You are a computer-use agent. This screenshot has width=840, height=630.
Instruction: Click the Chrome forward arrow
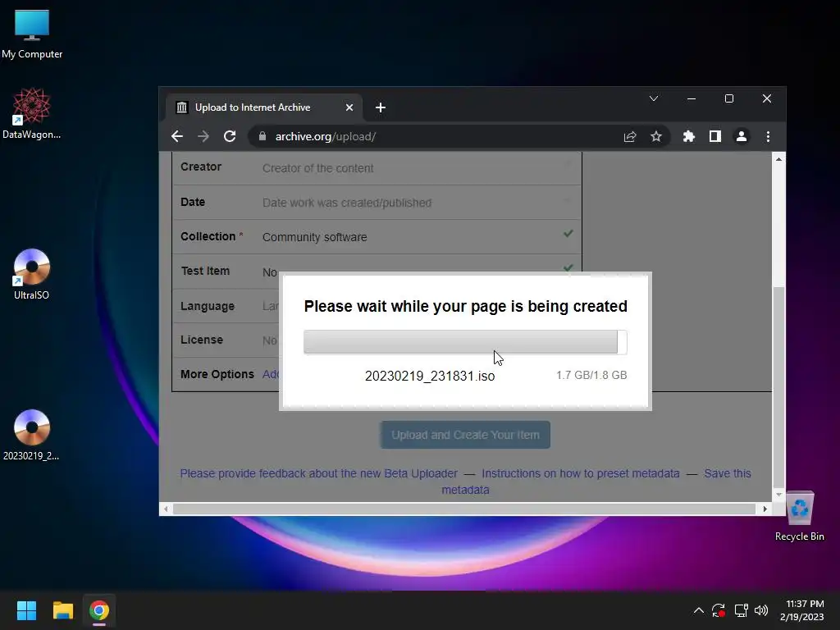click(x=203, y=137)
